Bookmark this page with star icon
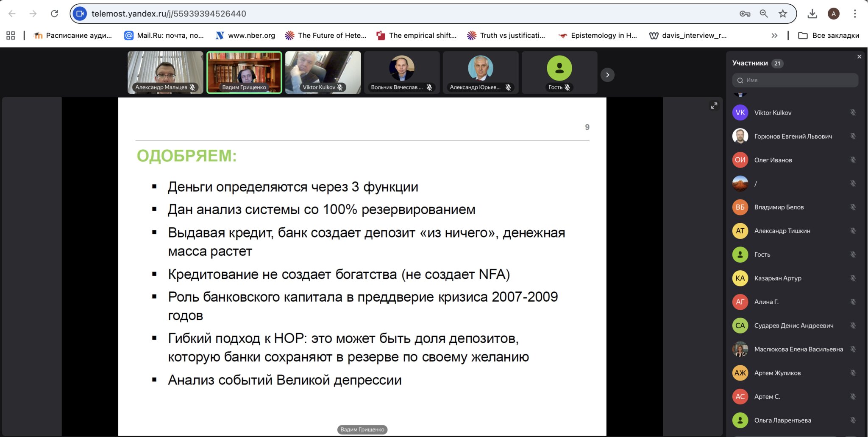 click(x=783, y=14)
